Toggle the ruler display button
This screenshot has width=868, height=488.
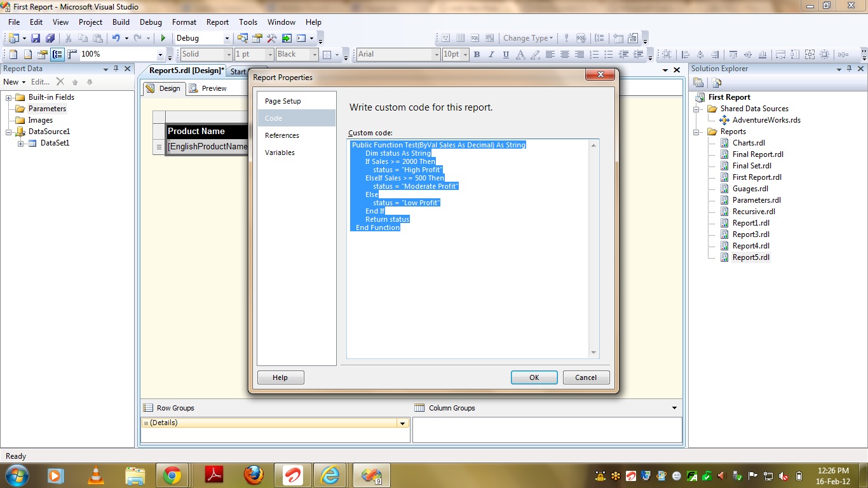click(72, 55)
